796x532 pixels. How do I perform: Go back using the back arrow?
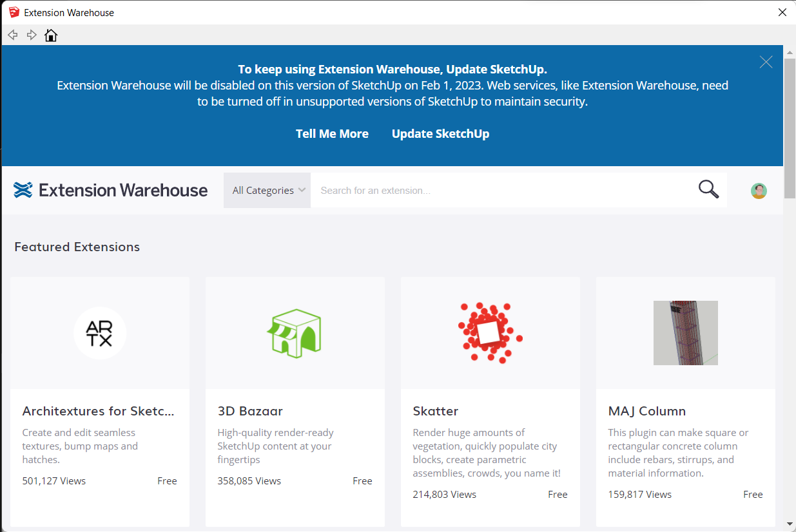13,35
